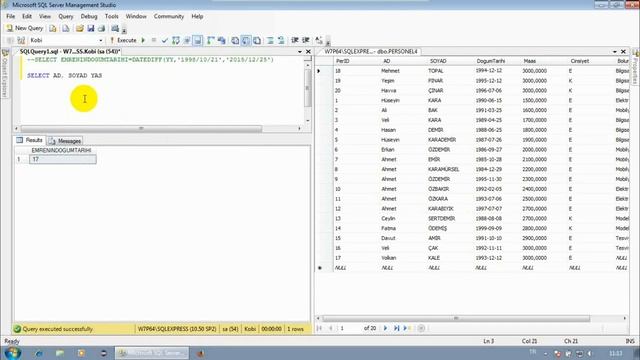This screenshot has width=640, height=360.
Task: Close the PERSONEL4 table pane
Action: 623,51
